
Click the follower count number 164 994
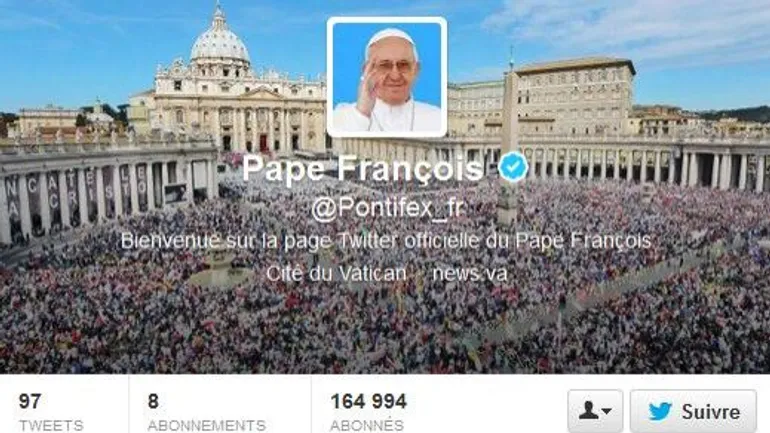[x=368, y=402]
